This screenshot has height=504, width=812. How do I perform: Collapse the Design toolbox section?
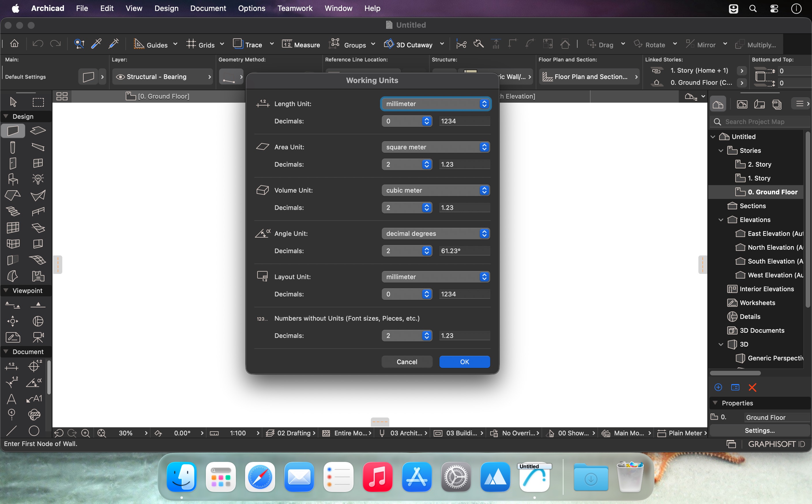pos(6,116)
